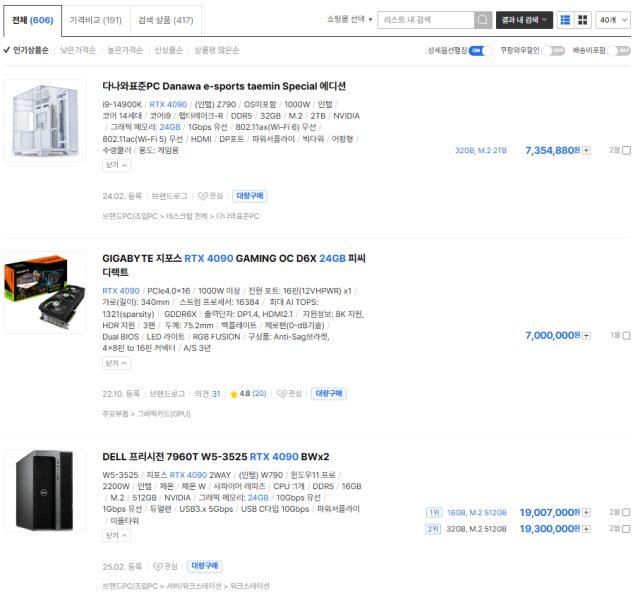Image resolution: width=640 pixels, height=600 pixels.
Task: Toggle the 상세옵션펼침 switch
Action: pos(480,51)
